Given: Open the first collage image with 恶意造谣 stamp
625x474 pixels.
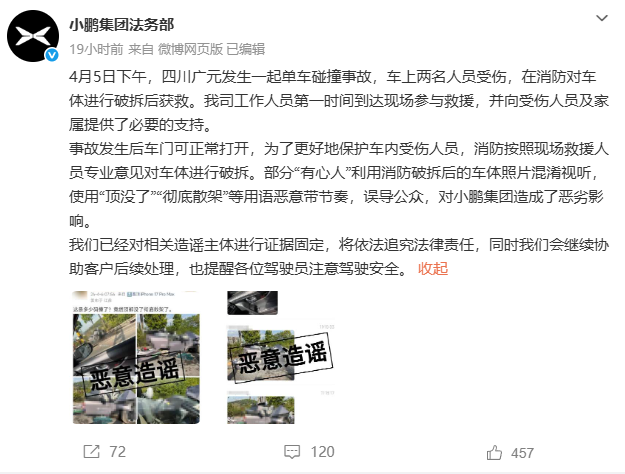Looking at the screenshot, I should 136,357.
